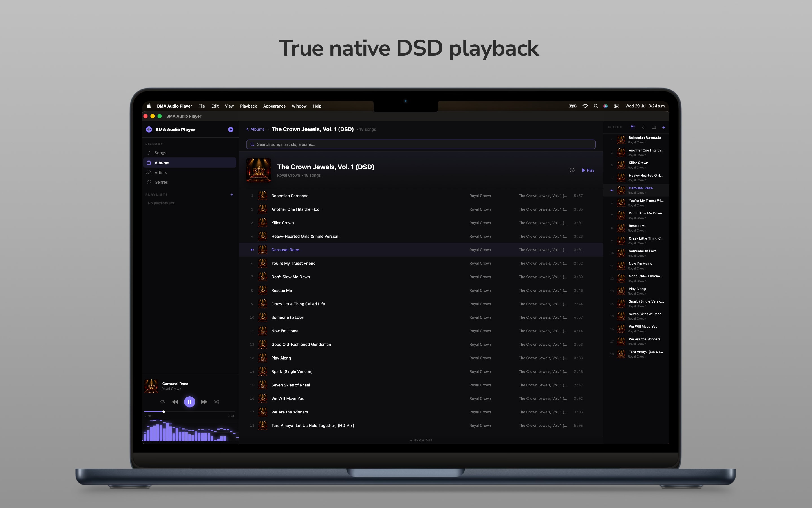Screen dimensions: 812x508
Task: Click the now playing cover art thumbnail
Action: tap(151, 386)
